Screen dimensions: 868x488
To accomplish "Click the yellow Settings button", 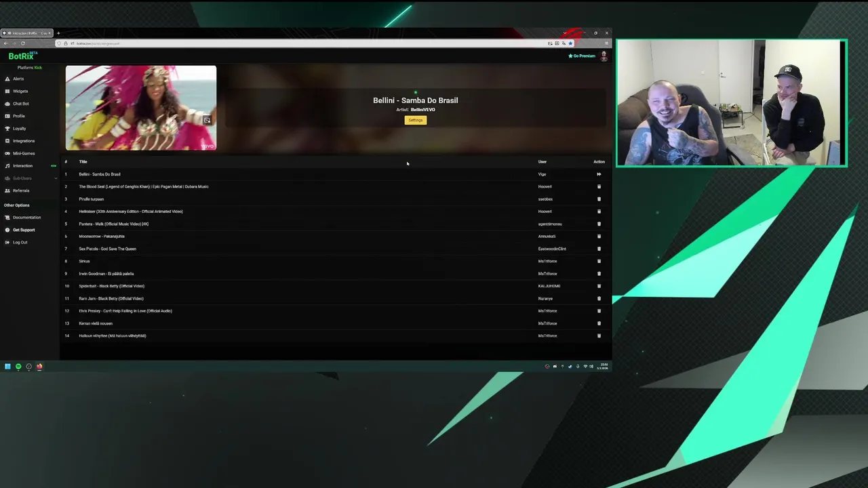I will (416, 120).
